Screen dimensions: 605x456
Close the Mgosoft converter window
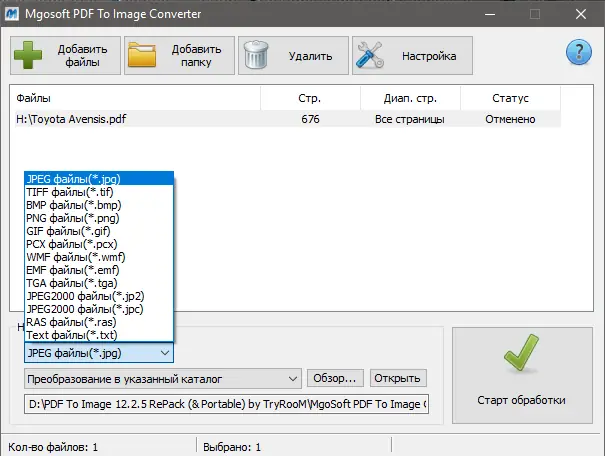[x=581, y=14]
